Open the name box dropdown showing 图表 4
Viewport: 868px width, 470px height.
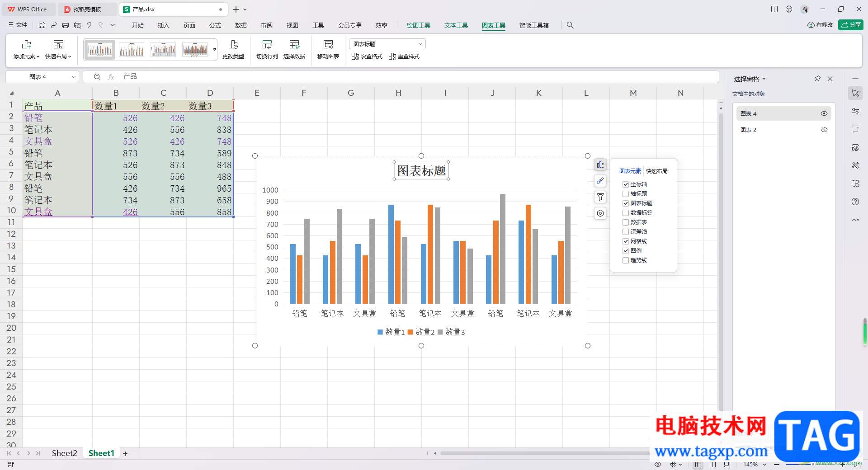tap(73, 77)
